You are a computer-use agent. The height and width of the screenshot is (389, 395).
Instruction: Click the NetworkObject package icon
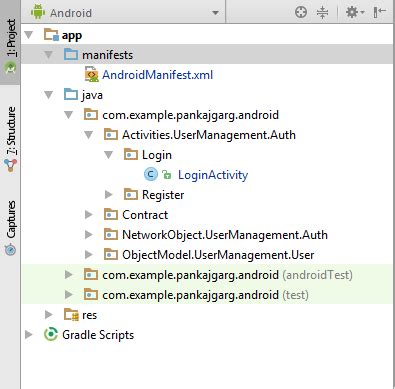111,235
